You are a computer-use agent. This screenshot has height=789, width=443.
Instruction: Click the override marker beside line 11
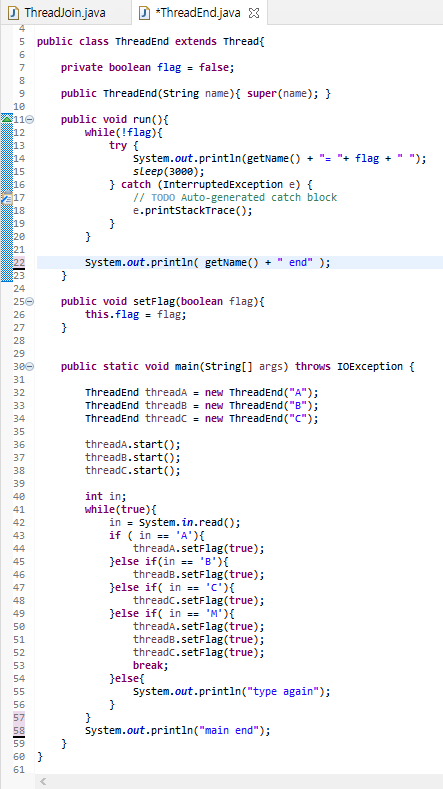click(x=7, y=119)
